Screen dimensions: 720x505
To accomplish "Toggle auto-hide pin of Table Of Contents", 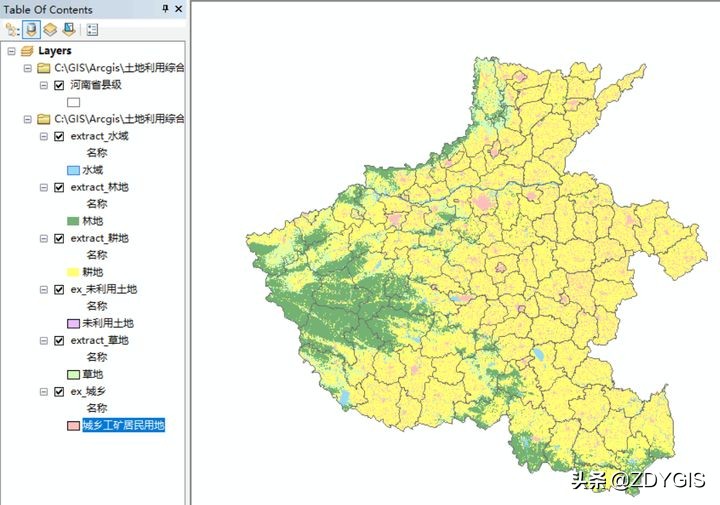I will (x=165, y=9).
